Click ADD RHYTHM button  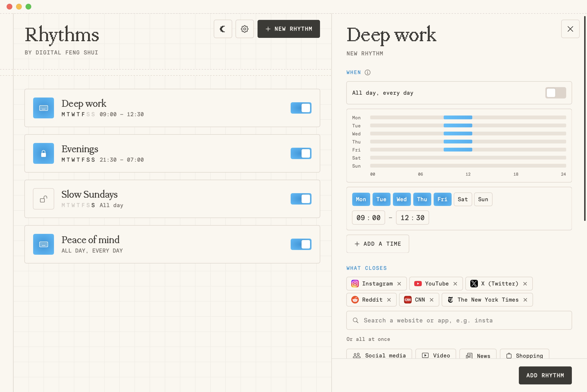click(x=545, y=375)
